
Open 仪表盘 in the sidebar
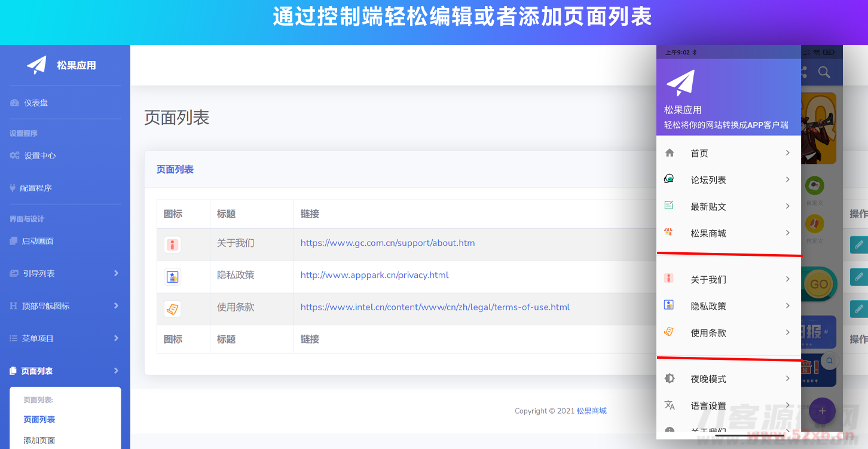coord(36,103)
